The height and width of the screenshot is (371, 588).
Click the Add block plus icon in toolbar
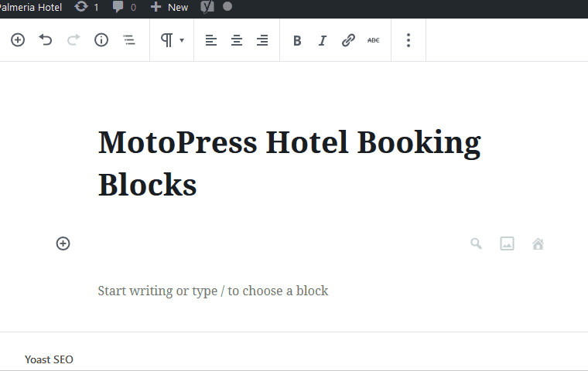[x=18, y=39]
